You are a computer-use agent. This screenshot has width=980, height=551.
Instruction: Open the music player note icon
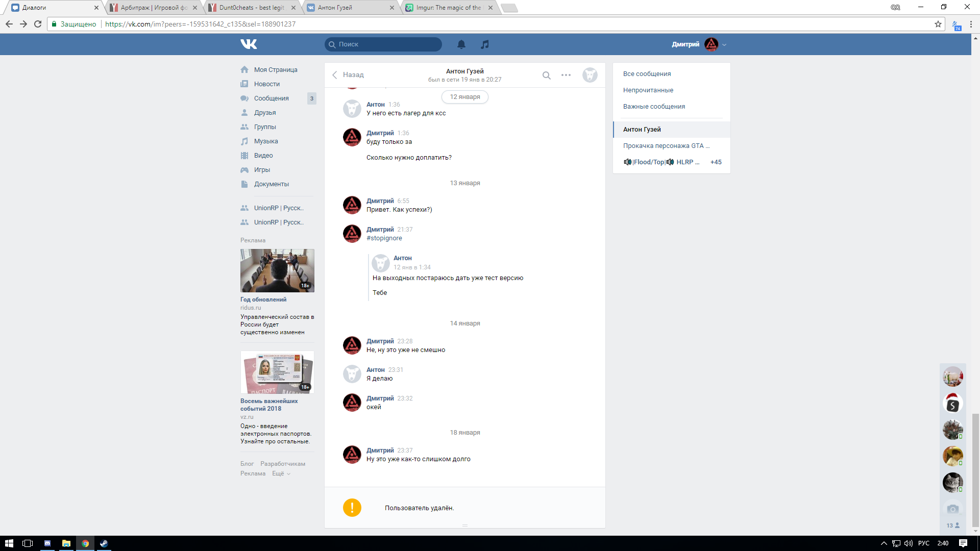pyautogui.click(x=485, y=44)
